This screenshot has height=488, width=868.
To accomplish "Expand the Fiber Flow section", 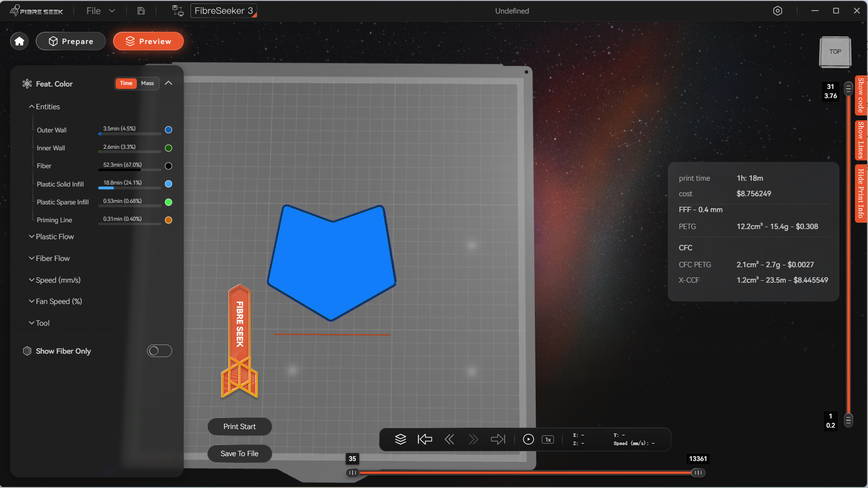I will pyautogui.click(x=49, y=258).
